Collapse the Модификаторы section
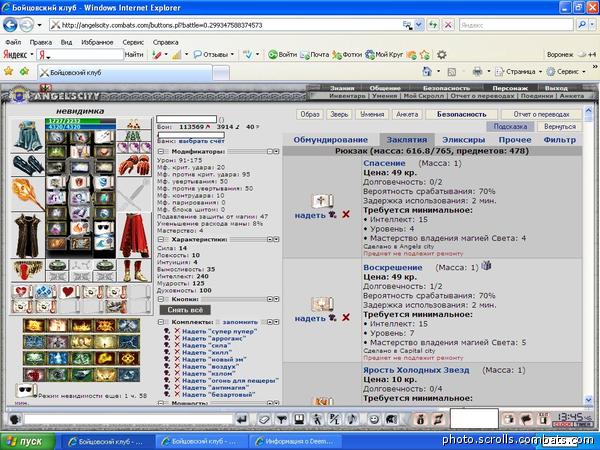This screenshot has width=600, height=450. tap(161, 152)
